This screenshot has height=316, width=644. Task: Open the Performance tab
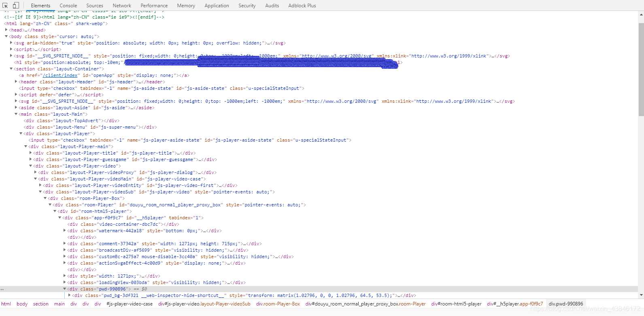(x=154, y=6)
